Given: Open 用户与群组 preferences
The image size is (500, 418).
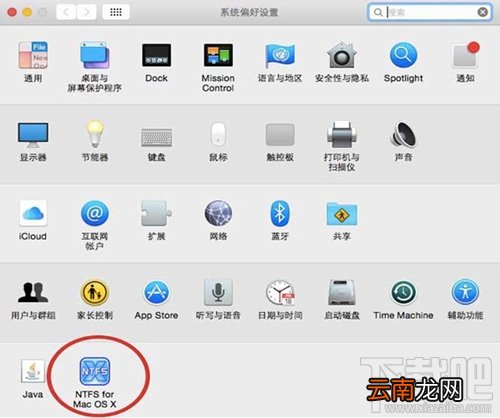Looking at the screenshot, I should 33,293.
